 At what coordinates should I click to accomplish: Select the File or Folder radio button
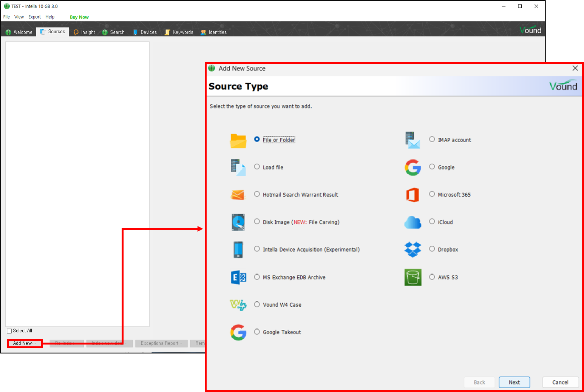point(257,139)
